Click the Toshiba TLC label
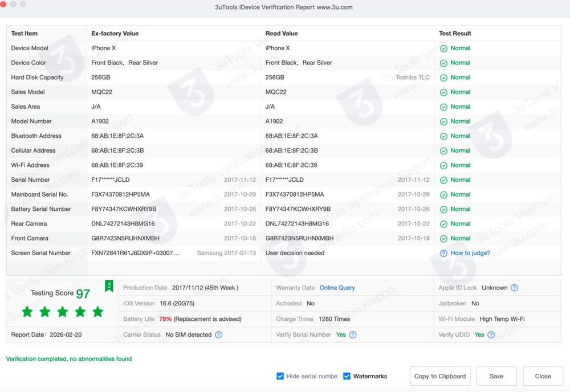Image resolution: width=570 pixels, height=392 pixels. tap(412, 77)
